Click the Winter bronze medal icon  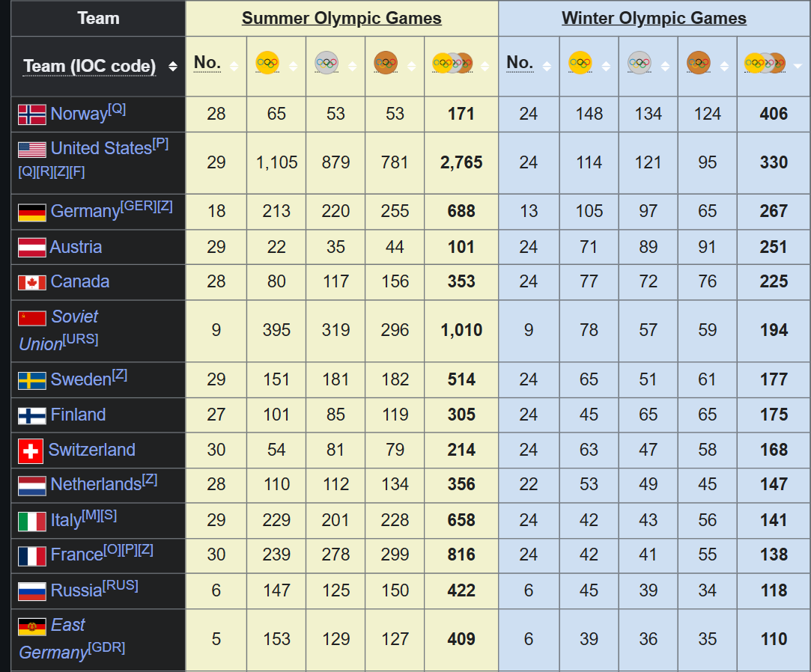[699, 63]
